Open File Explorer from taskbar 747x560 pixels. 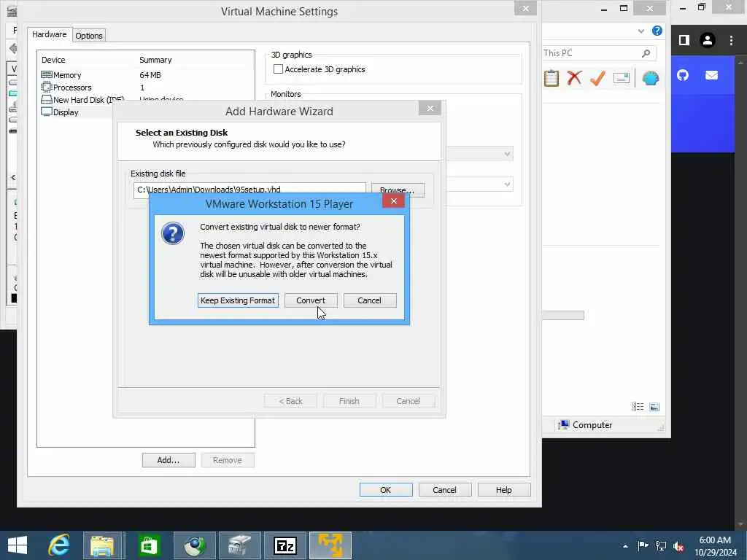coord(103,545)
